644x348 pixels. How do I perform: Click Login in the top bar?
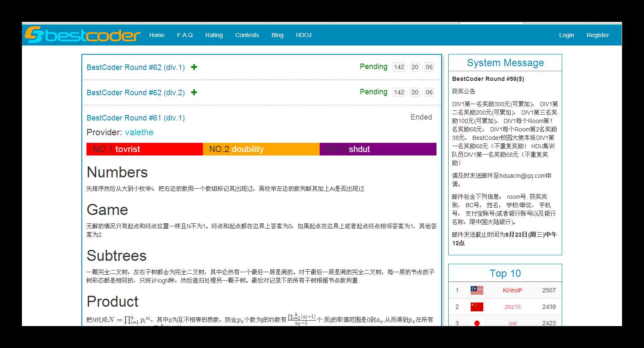[566, 35]
